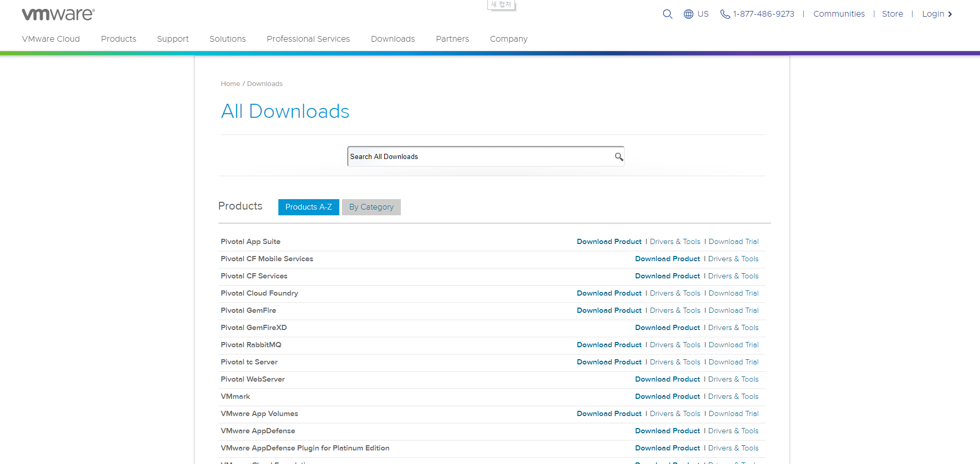The height and width of the screenshot is (464, 980).
Task: Download Product for Pivotal App Suite
Action: (609, 241)
